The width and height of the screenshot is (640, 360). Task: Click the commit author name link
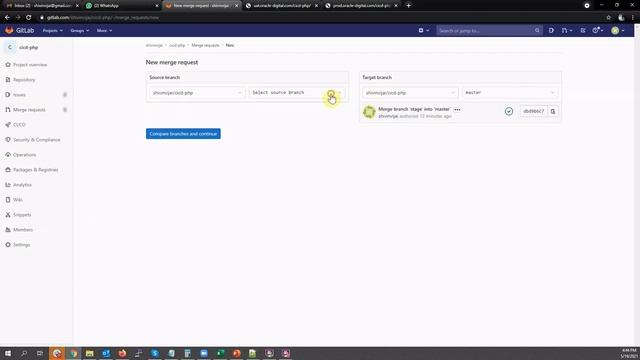(388, 116)
